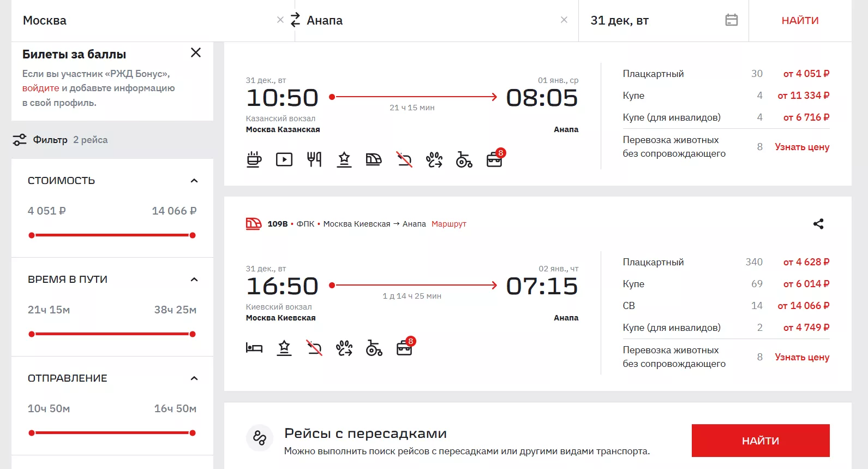Click luggage icon with badge 8, first train

click(x=495, y=158)
